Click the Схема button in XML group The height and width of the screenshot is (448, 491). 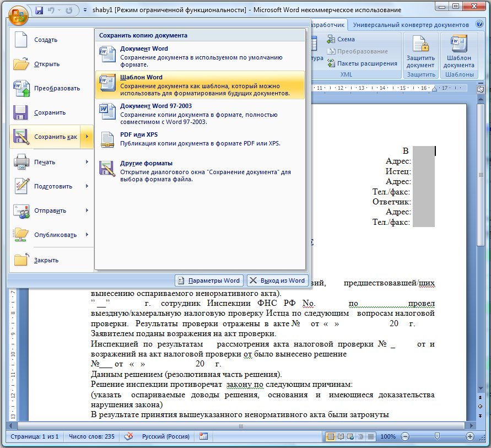(x=341, y=39)
